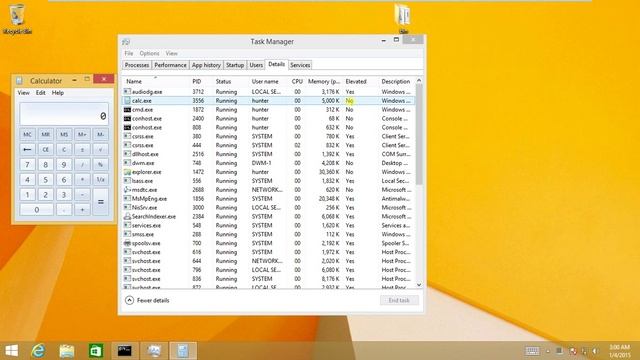Launch Internet Explorer from taskbar

(x=38, y=351)
